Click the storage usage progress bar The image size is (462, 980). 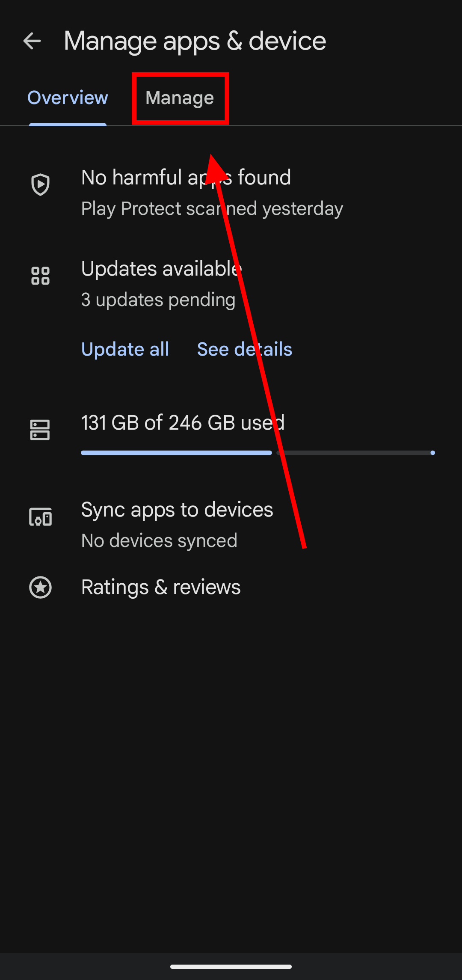coord(258,453)
